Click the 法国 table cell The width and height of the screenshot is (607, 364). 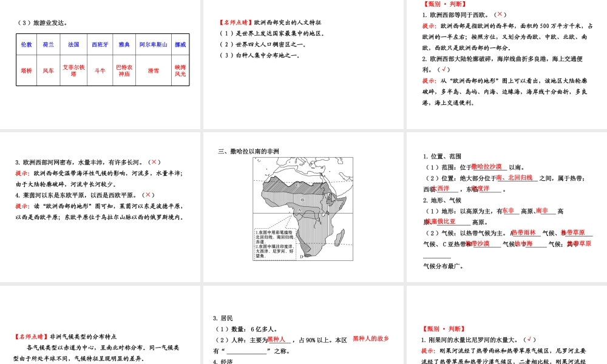pos(73,44)
